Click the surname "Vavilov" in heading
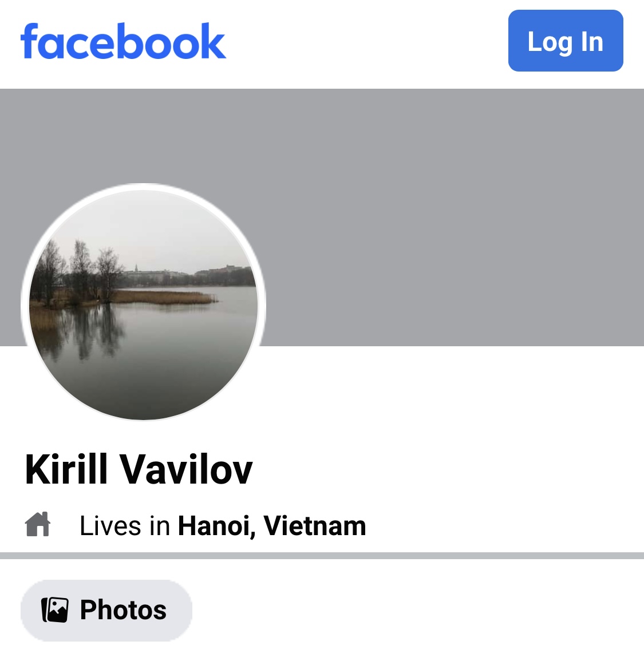Screen dimensions: 644x645 point(186,469)
